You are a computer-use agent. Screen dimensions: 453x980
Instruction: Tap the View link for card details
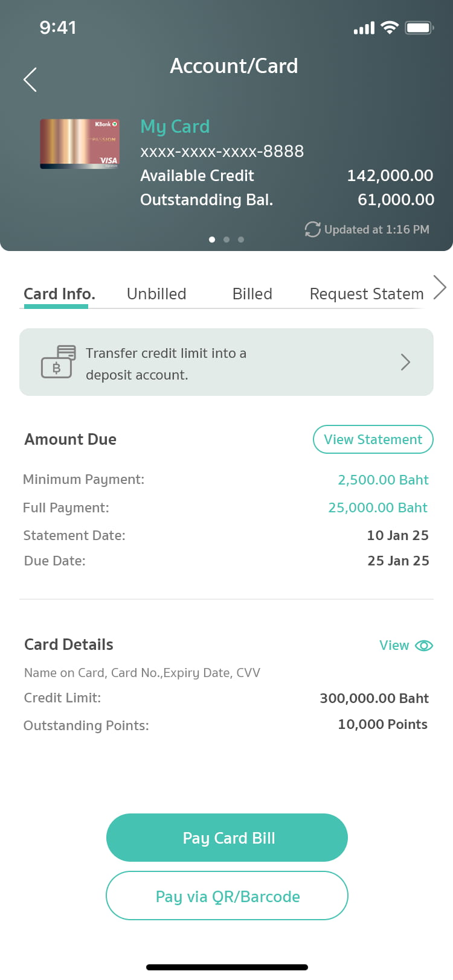tap(394, 646)
